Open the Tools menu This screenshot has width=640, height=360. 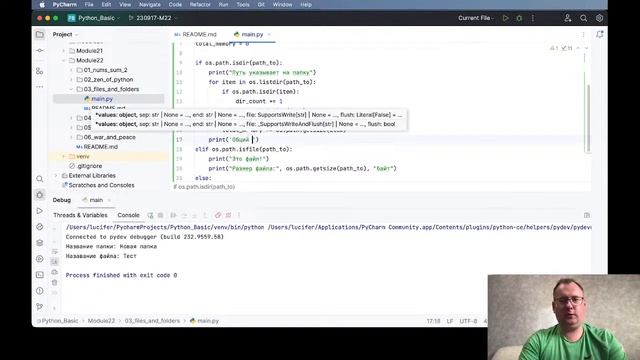click(243, 4)
